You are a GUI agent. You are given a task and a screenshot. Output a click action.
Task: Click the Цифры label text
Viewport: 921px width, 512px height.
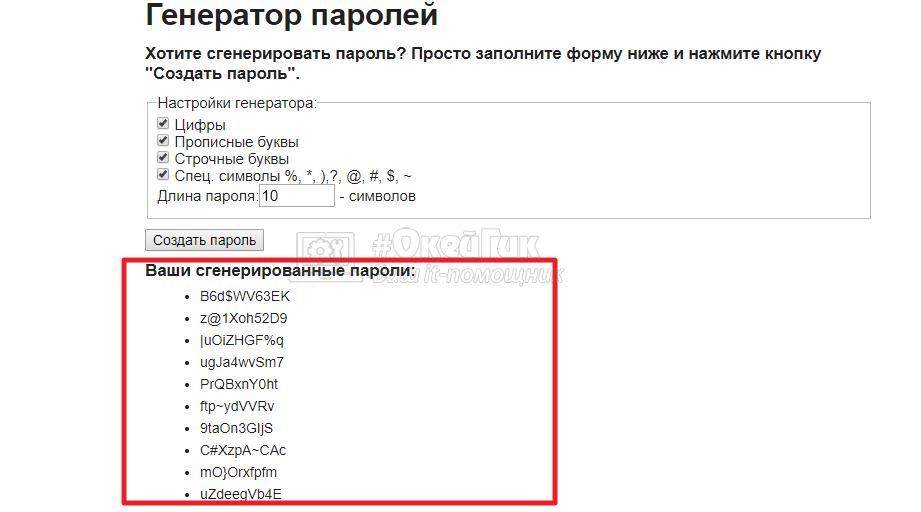coord(200,125)
